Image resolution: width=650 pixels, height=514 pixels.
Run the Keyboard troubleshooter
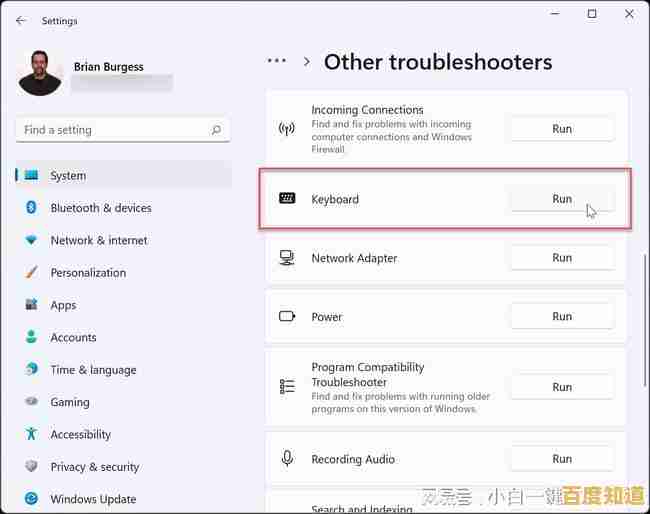[x=562, y=199]
